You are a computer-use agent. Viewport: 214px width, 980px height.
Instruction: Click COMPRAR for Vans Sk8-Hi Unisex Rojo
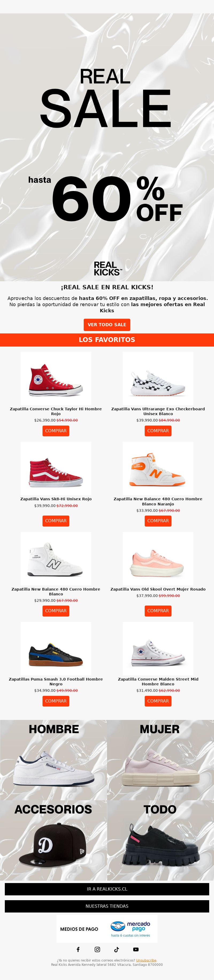coord(56,521)
